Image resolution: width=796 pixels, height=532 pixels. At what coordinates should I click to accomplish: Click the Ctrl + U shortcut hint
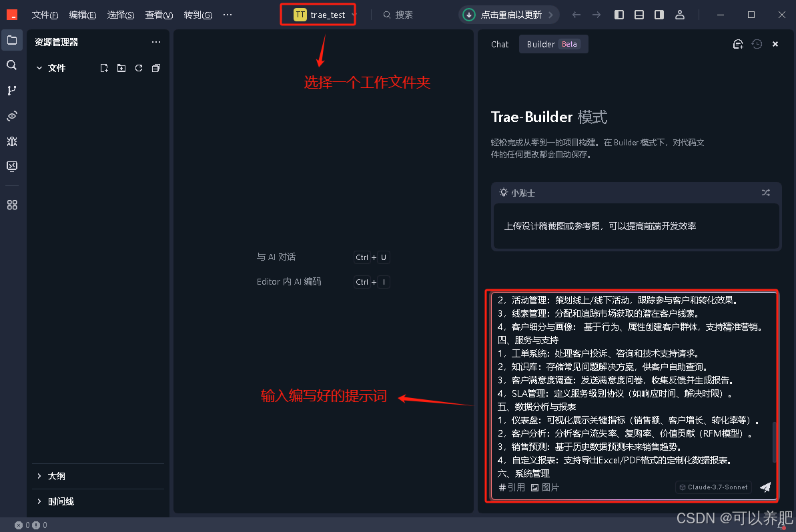[372, 257]
